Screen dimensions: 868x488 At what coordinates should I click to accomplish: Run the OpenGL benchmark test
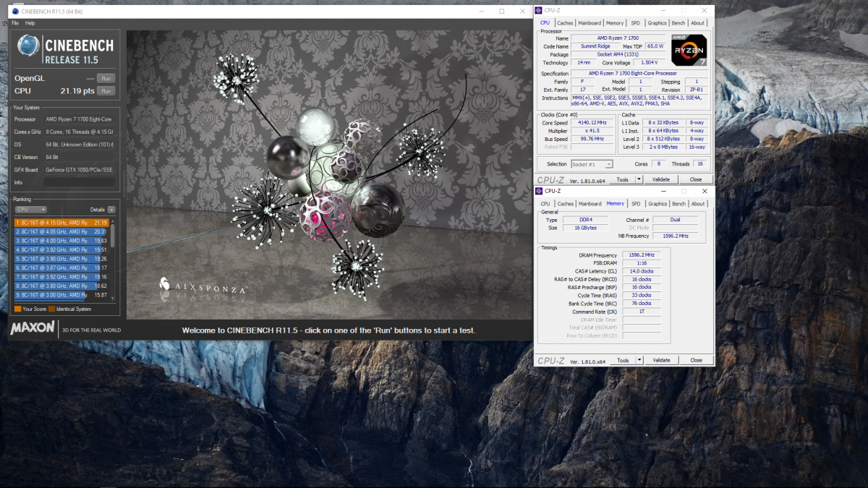click(x=106, y=78)
